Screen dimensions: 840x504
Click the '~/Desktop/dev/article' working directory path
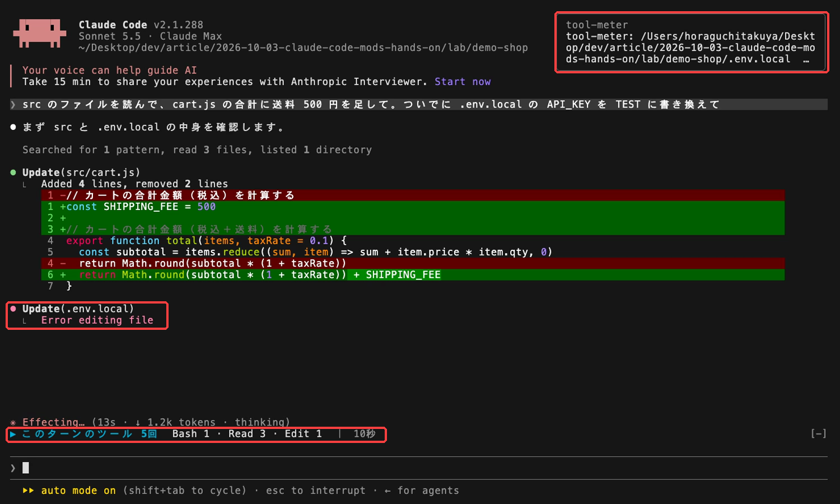tap(303, 48)
